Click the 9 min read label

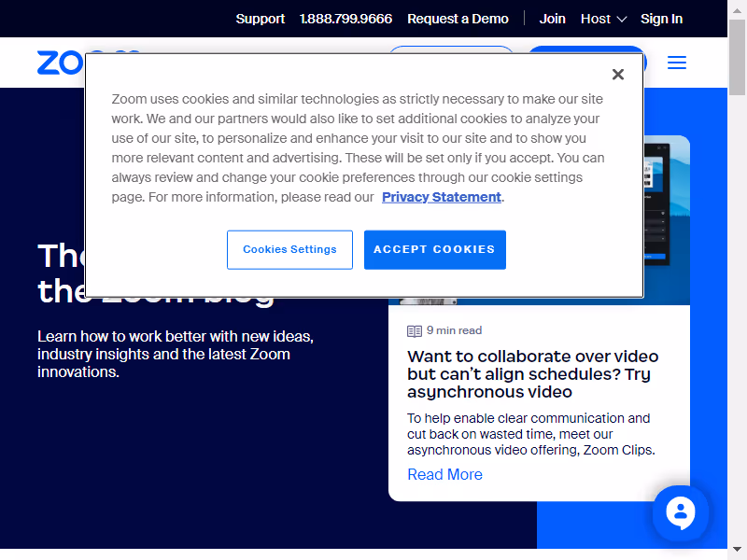coord(454,330)
